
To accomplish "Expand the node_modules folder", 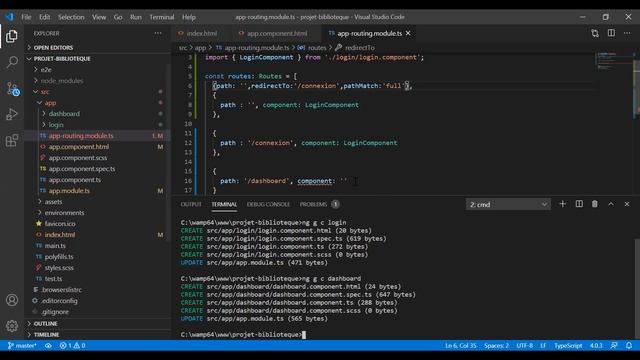I will pos(62,81).
